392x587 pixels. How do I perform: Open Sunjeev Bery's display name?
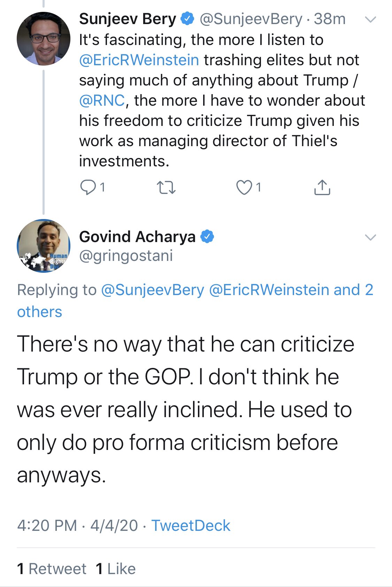(x=128, y=19)
